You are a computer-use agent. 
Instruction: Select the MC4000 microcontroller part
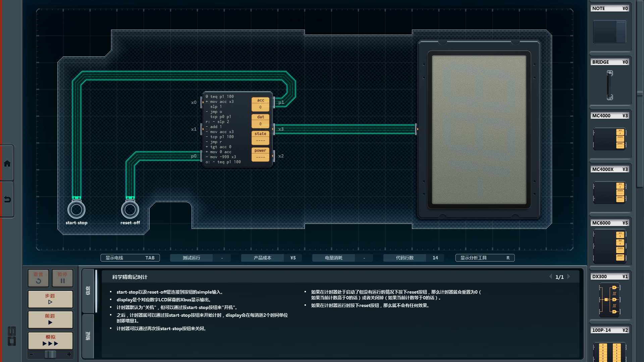[x=609, y=138]
